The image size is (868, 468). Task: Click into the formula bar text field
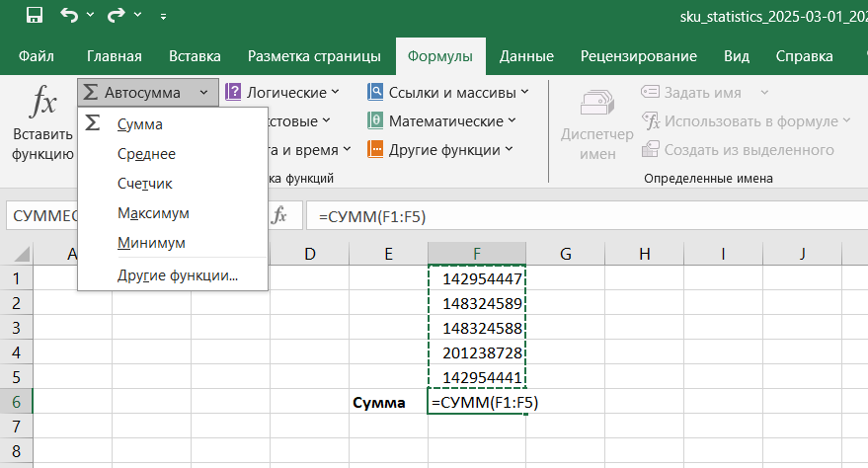[583, 215]
